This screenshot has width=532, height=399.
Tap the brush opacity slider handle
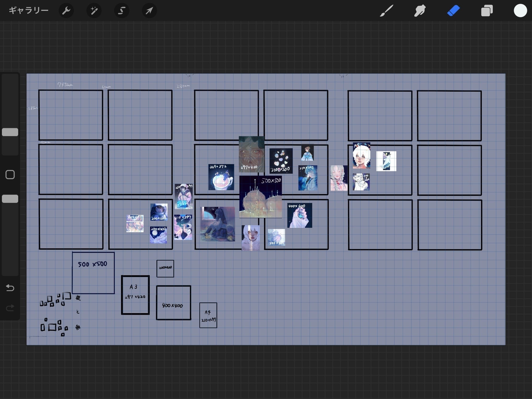pyautogui.click(x=10, y=199)
